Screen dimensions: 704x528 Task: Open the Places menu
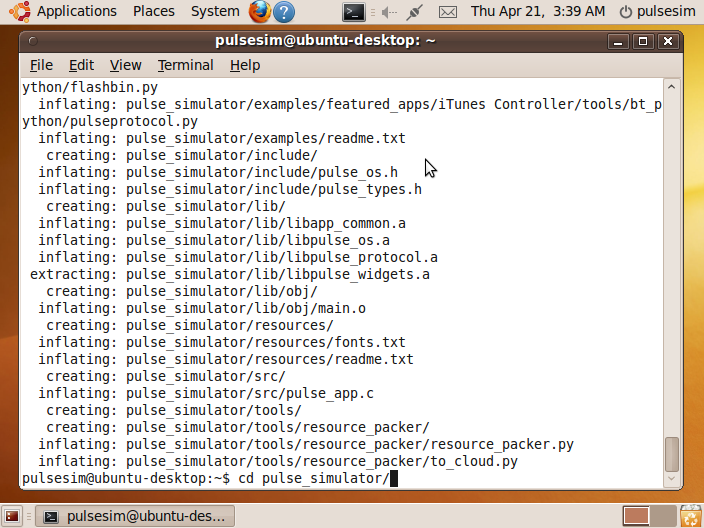click(x=153, y=12)
